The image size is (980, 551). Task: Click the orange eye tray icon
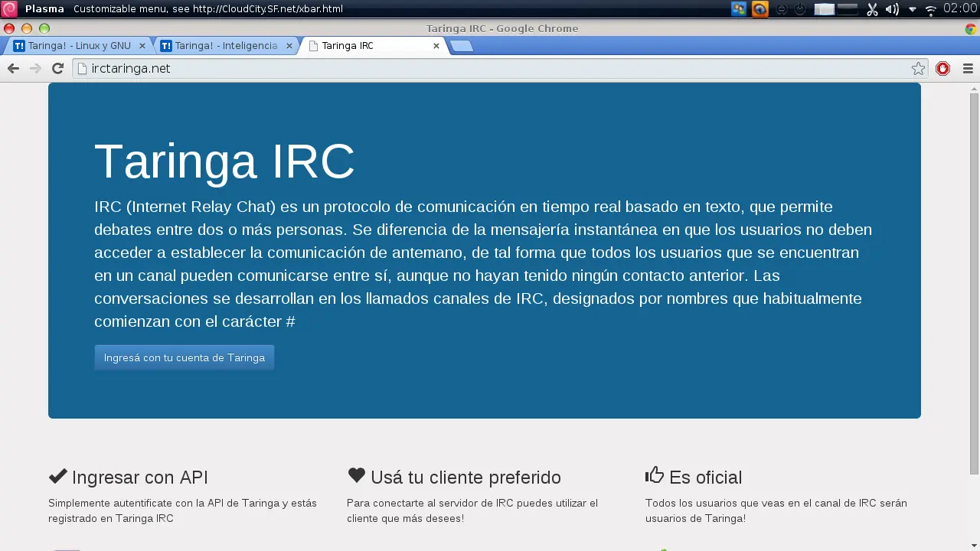[759, 9]
